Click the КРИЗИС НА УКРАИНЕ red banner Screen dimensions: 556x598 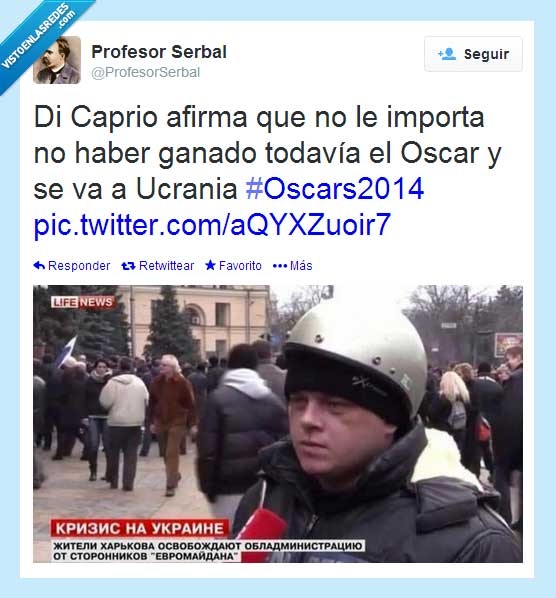click(140, 529)
